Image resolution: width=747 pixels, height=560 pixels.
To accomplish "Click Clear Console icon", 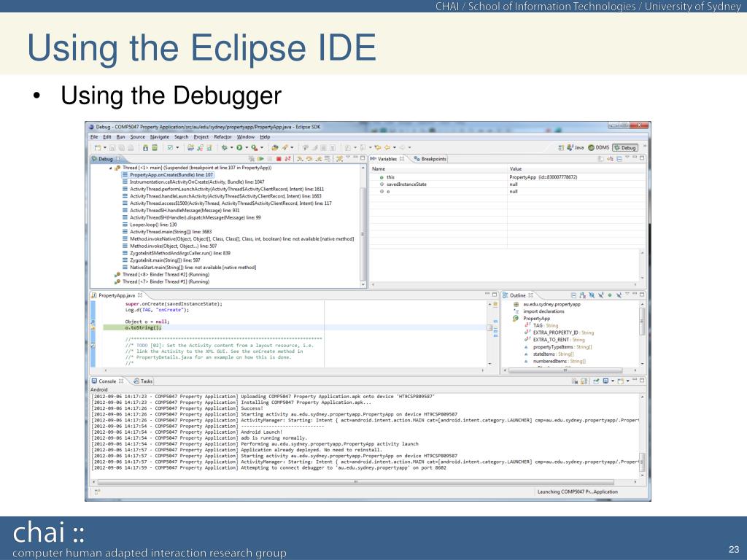I will click(575, 381).
